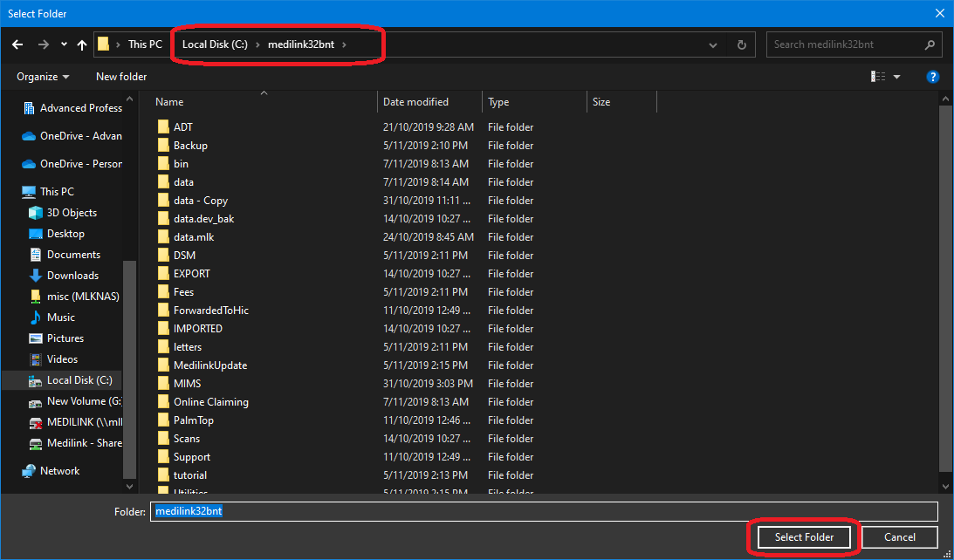
Task: Sort by the Size column header
Action: coord(601,101)
